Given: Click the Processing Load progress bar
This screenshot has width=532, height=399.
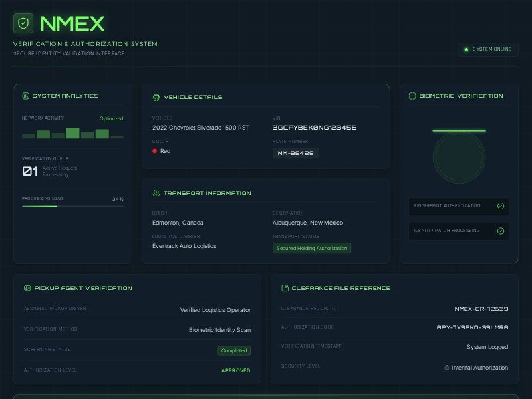Looking at the screenshot, I should click(x=73, y=206).
